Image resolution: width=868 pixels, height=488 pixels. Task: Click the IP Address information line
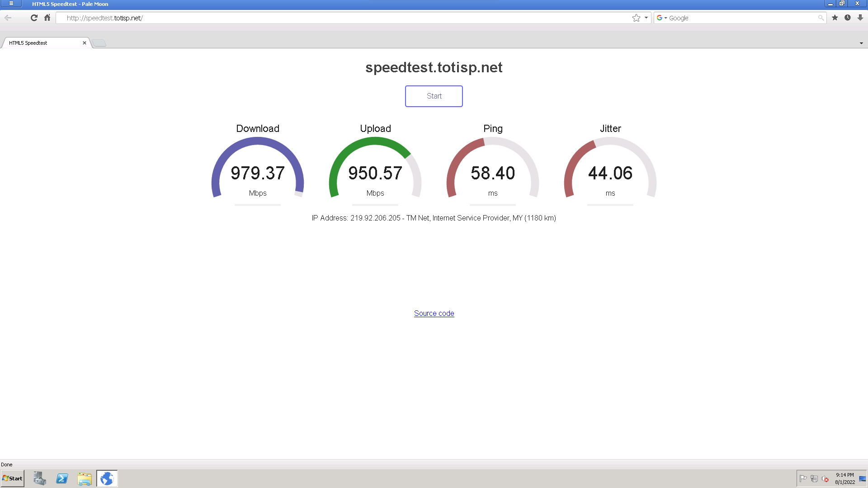(434, 218)
